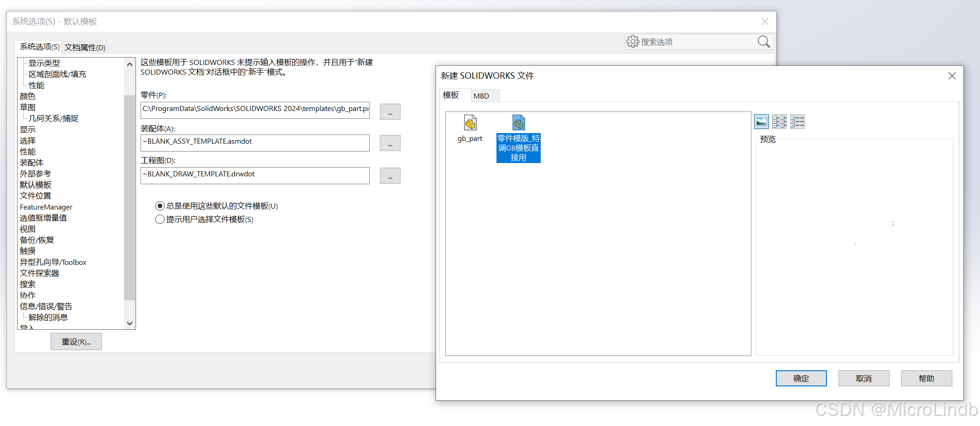Click the 搜索选项 search box
Screen dimensions: 980x426
tap(698, 42)
